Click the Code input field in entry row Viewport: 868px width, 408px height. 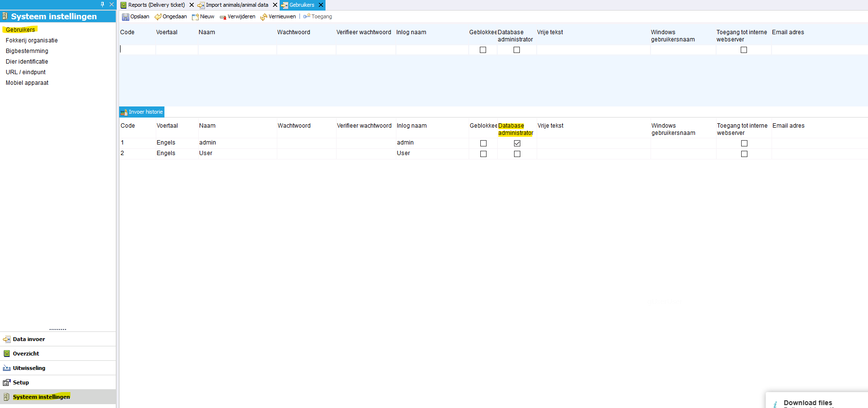137,50
